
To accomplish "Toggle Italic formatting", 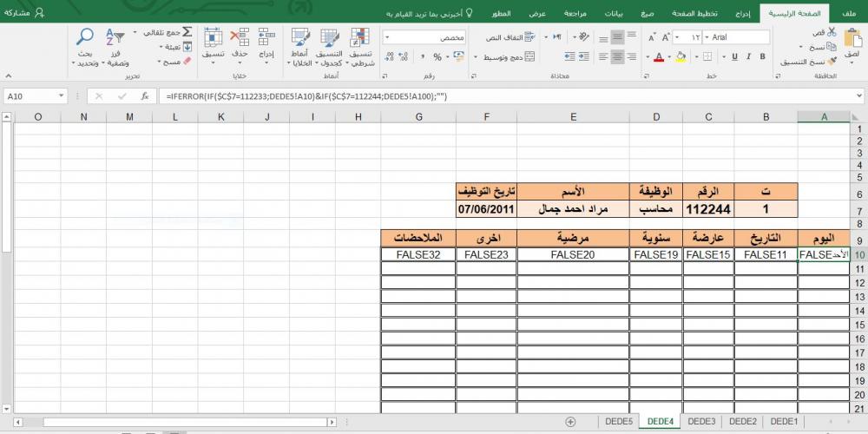I will tap(748, 56).
